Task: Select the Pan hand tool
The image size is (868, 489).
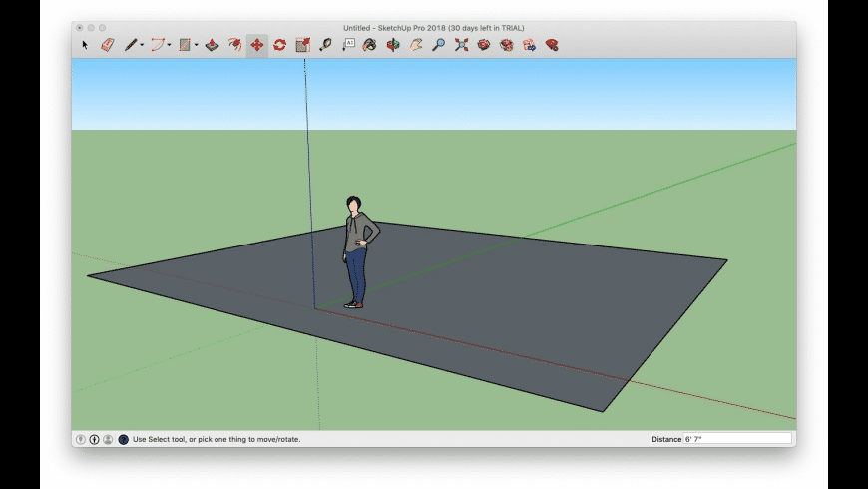Action: coord(416,45)
